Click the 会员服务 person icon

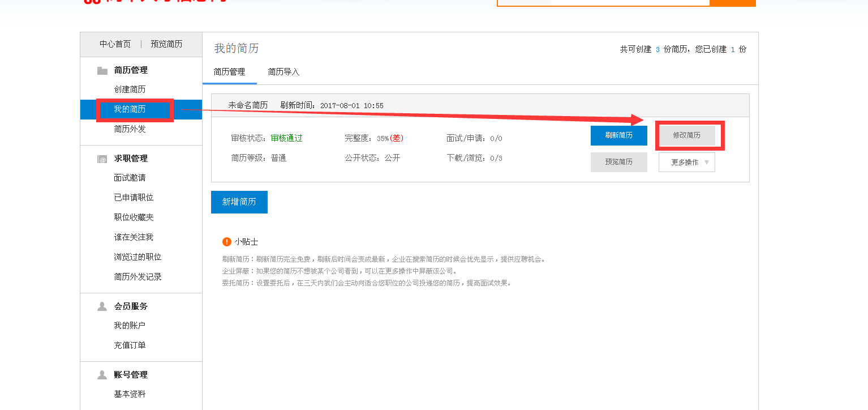pos(102,306)
